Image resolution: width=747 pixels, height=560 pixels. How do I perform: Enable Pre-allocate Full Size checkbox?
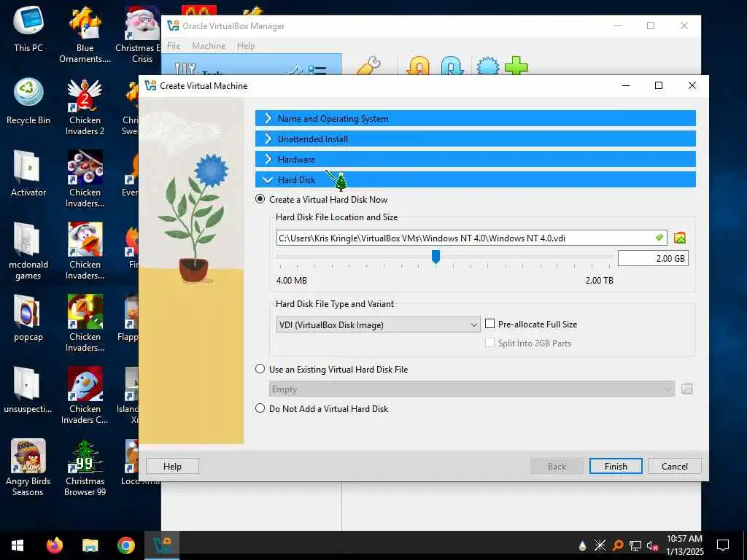coord(489,324)
